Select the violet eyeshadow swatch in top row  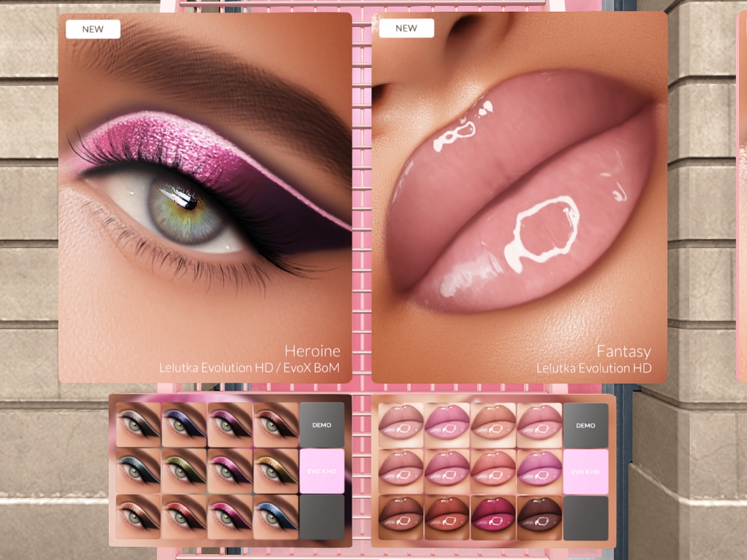pyautogui.click(x=184, y=424)
